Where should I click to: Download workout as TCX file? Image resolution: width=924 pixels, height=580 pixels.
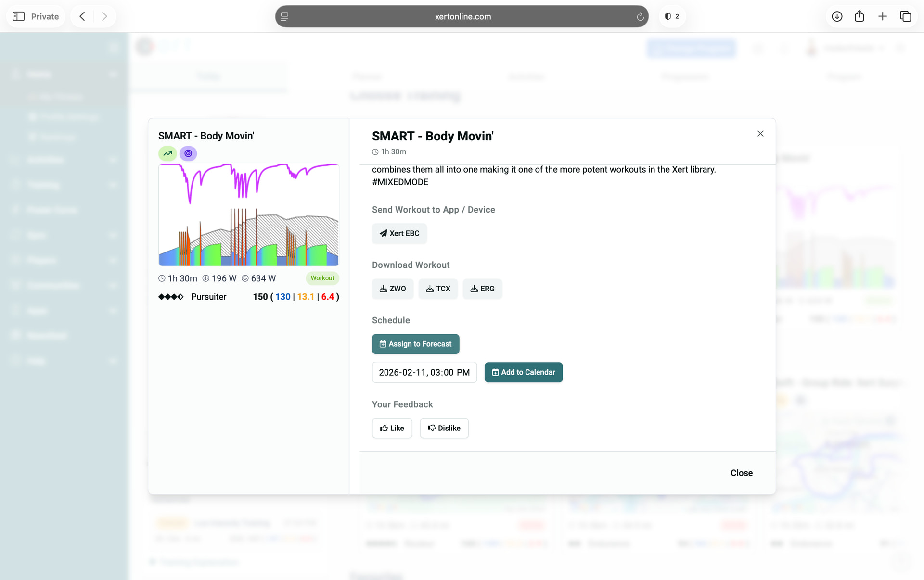click(x=438, y=289)
